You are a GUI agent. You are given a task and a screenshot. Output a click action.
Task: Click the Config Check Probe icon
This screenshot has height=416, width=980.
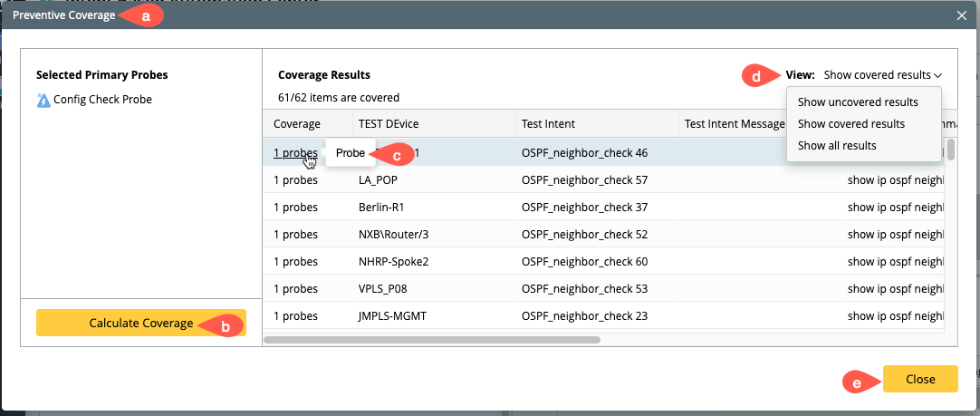click(x=43, y=100)
